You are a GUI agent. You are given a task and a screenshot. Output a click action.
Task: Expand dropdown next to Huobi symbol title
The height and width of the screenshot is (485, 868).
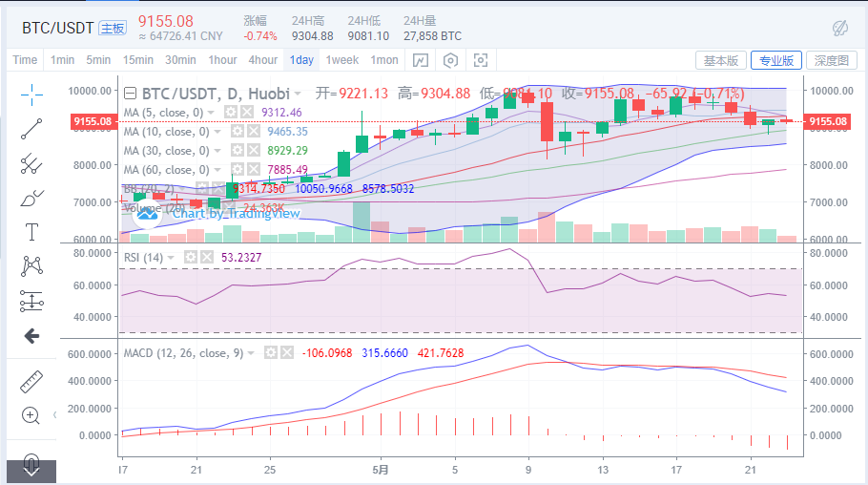(x=298, y=94)
